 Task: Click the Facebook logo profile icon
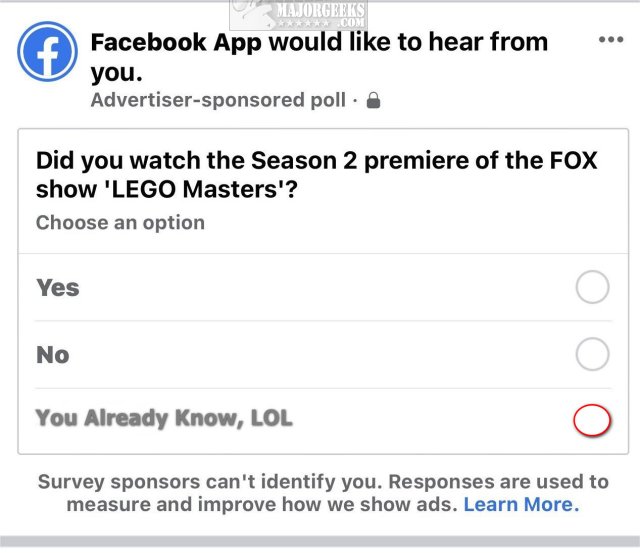47,51
